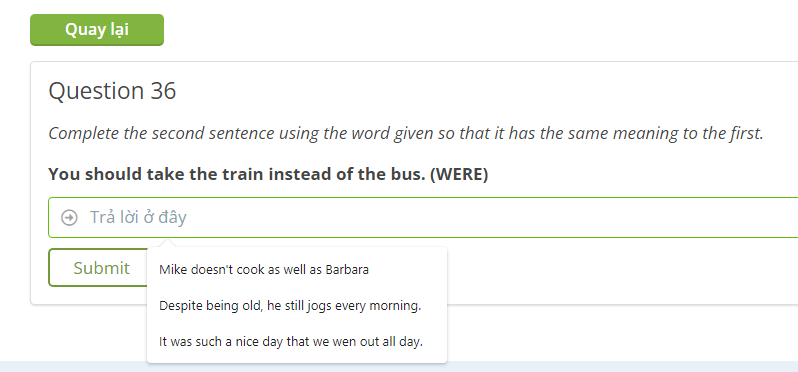Click the italic instruction sentence
798x372 pixels.
[406, 133]
